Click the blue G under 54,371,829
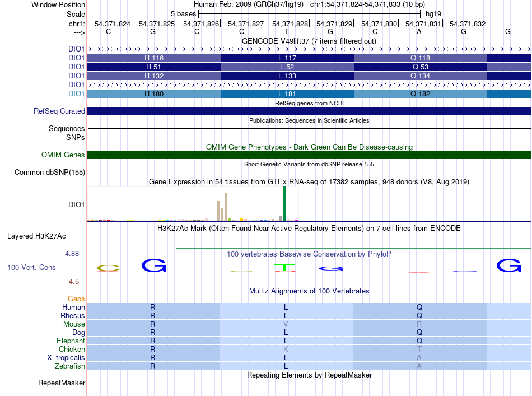532x396 pixels. (331, 269)
